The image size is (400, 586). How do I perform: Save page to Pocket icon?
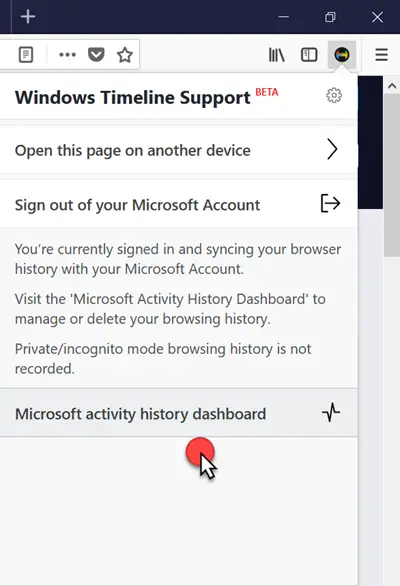[96, 55]
